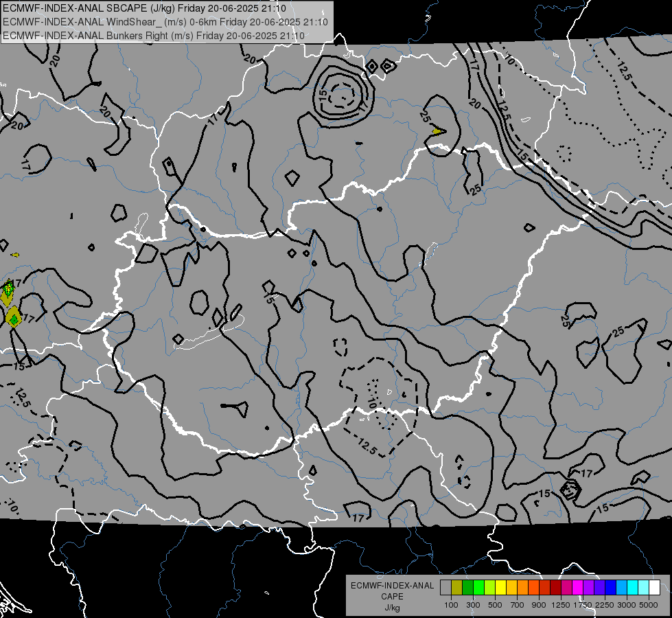
Task: Pick the deep pink swatch right of 1250 tick
Action: (x=566, y=588)
